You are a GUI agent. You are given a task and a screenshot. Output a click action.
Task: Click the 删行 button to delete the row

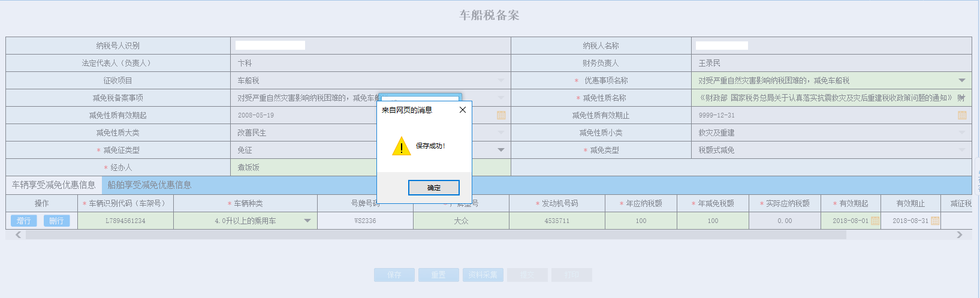click(56, 221)
